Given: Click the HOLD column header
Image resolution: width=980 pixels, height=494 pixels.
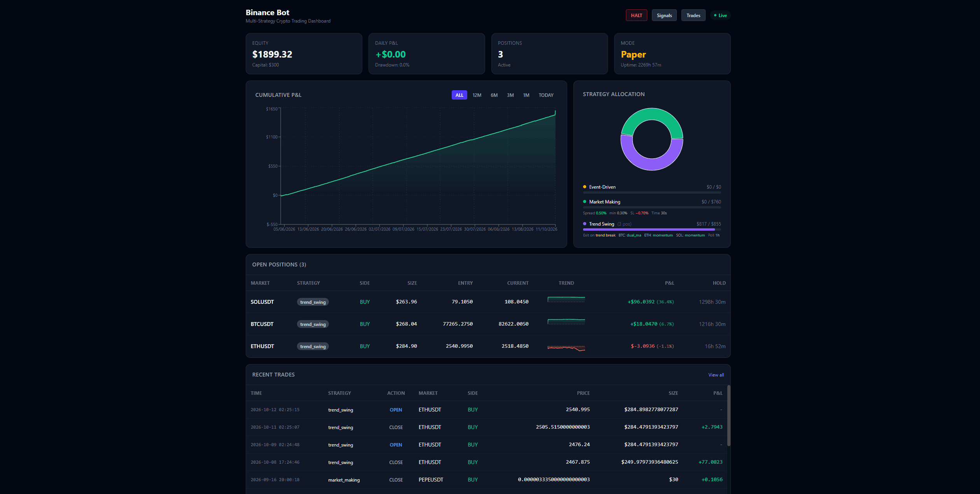Looking at the screenshot, I should [719, 283].
